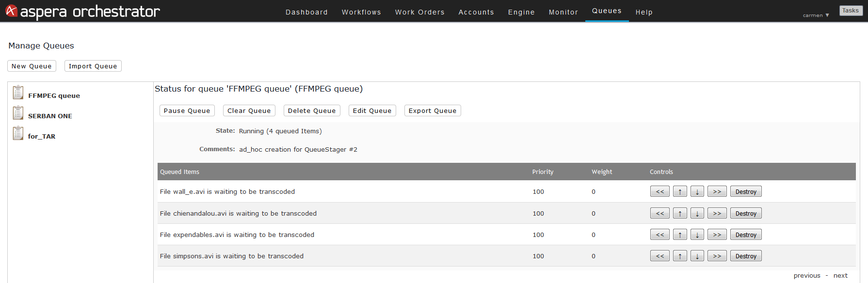Viewport: 868px width, 283px height.
Task: Click the Import Queue button
Action: point(93,66)
